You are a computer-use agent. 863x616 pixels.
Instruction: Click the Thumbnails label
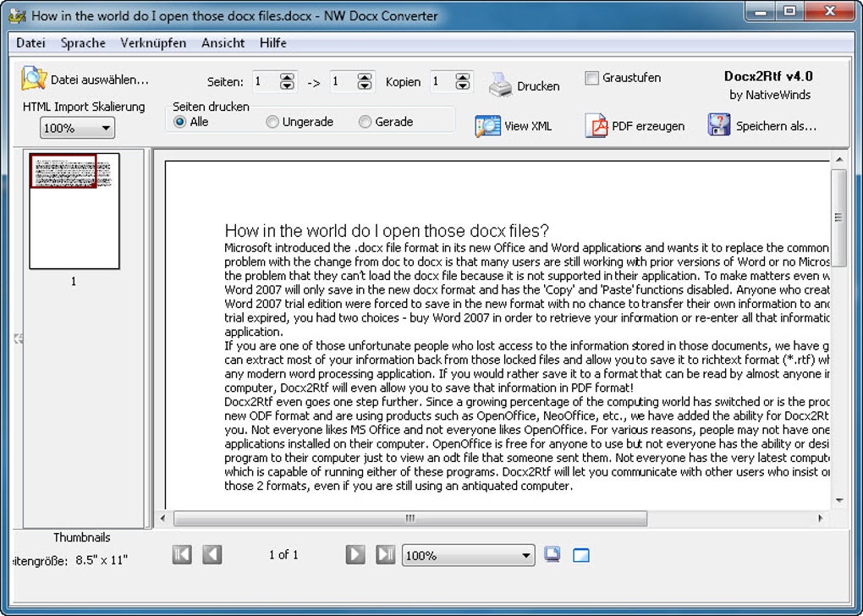(82, 538)
